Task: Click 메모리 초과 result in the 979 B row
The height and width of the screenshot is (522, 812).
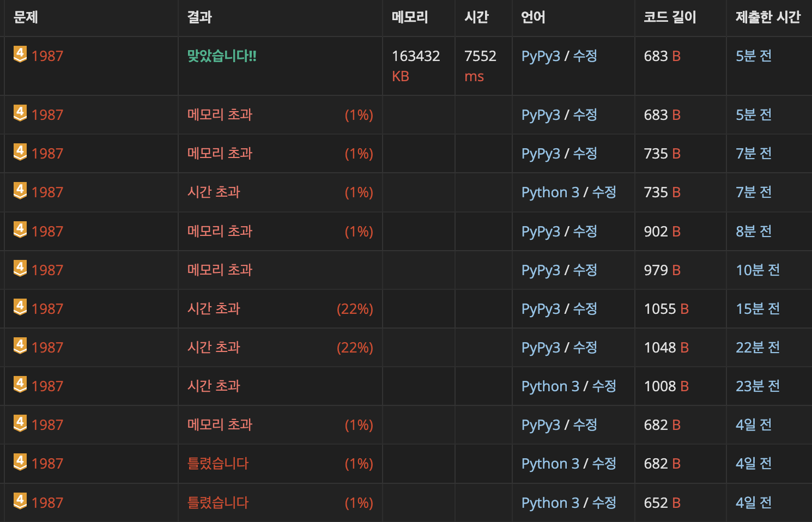Action: point(220,270)
